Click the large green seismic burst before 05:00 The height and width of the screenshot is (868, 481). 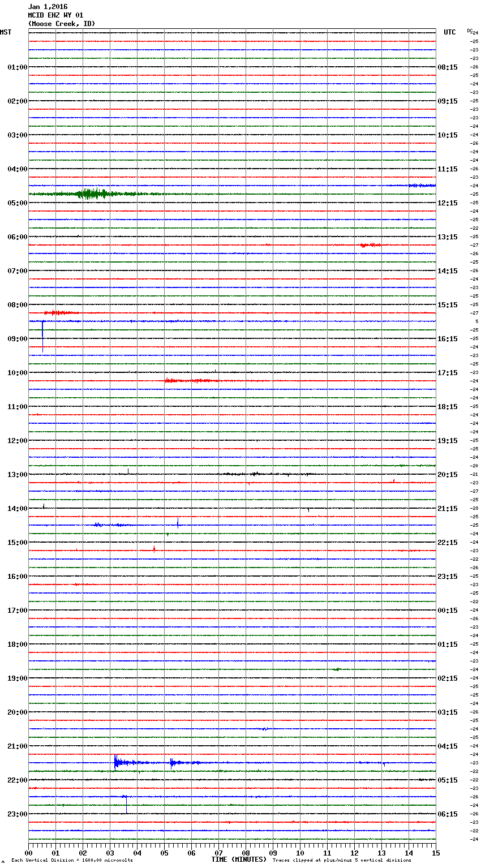pyautogui.click(x=92, y=194)
